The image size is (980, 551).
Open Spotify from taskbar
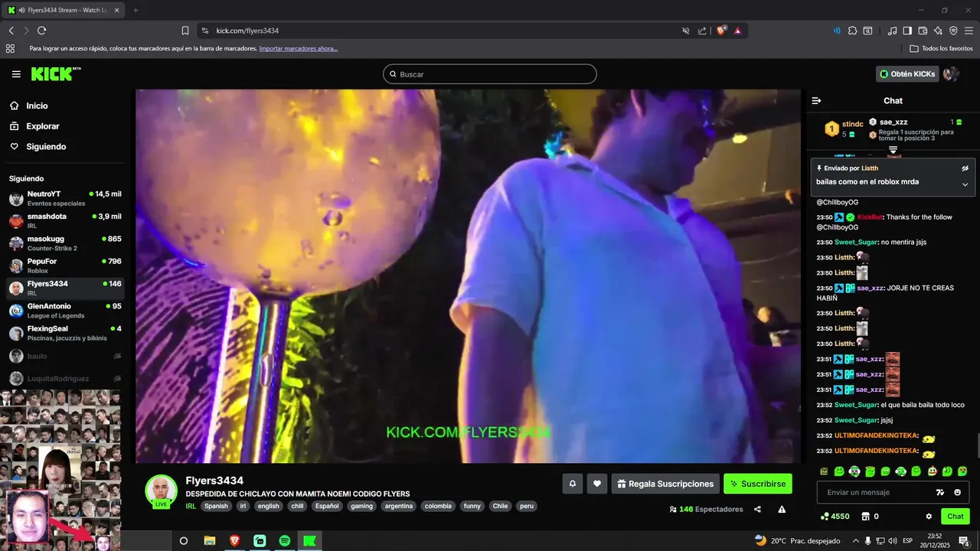(284, 540)
